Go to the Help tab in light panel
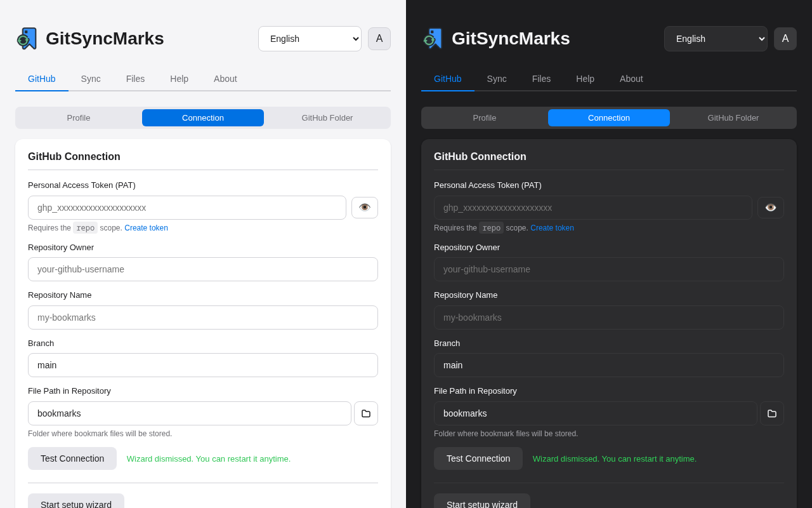 179,79
